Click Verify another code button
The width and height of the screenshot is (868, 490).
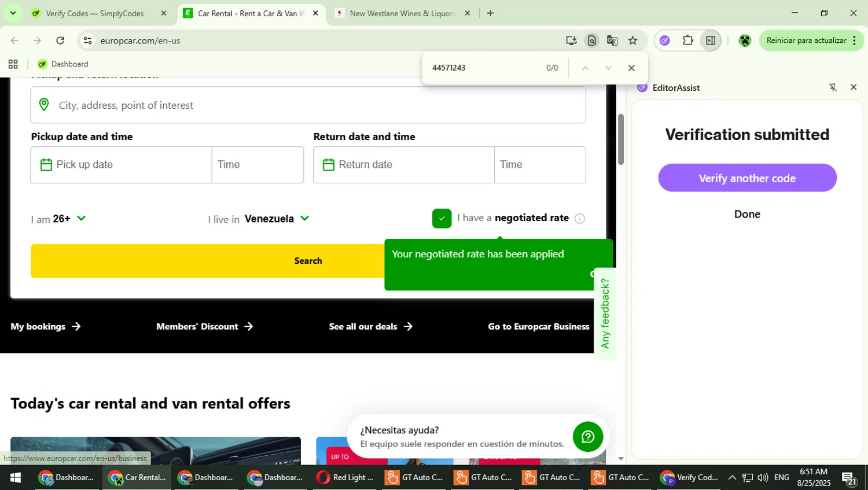[x=747, y=178]
